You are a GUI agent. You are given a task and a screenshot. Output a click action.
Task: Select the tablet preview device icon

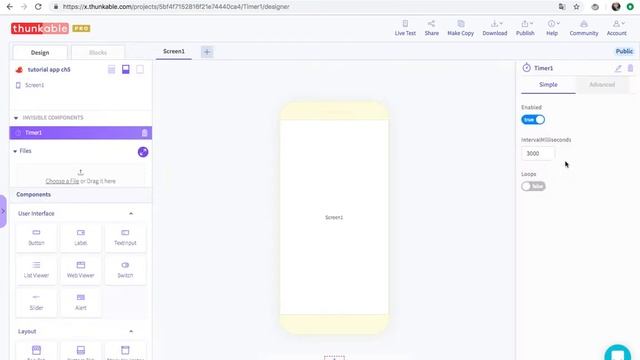click(140, 69)
